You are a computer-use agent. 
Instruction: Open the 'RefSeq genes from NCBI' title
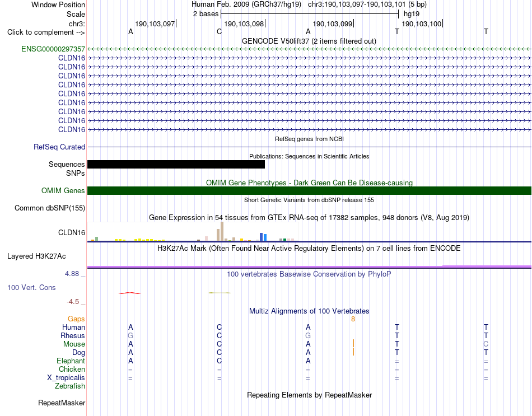309,139
